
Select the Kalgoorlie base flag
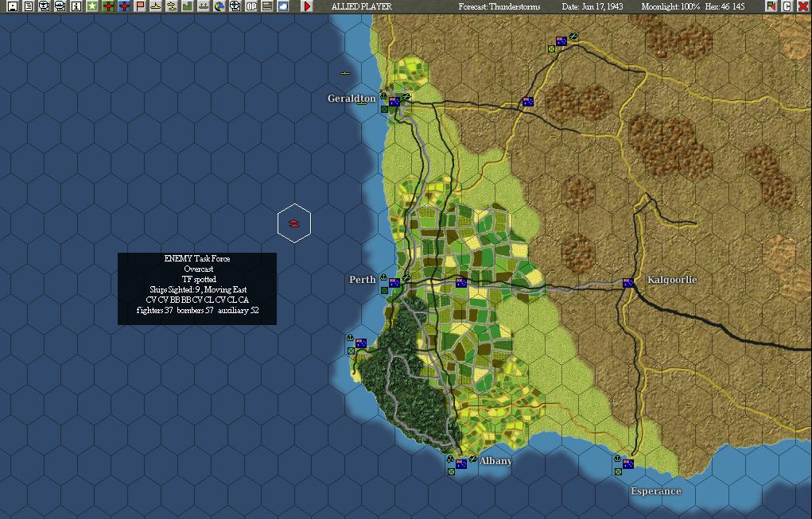(x=628, y=282)
